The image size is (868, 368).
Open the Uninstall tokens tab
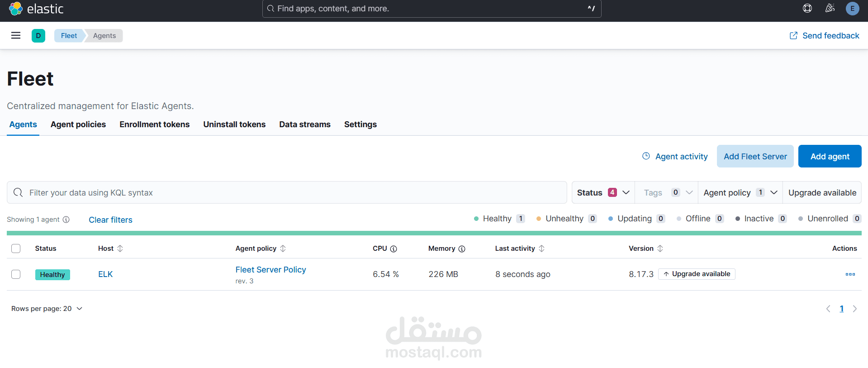[234, 124]
